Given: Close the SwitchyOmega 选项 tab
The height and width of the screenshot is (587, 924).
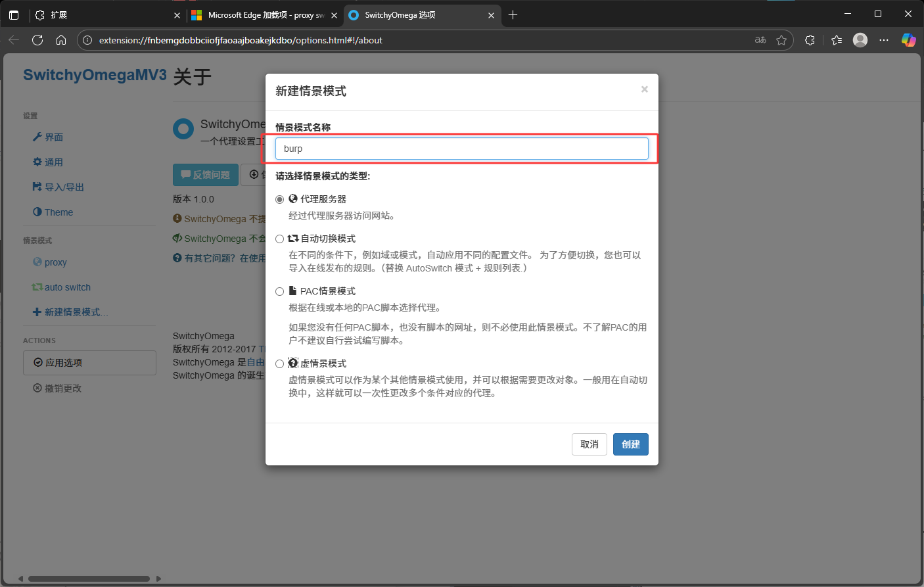Looking at the screenshot, I should 491,15.
